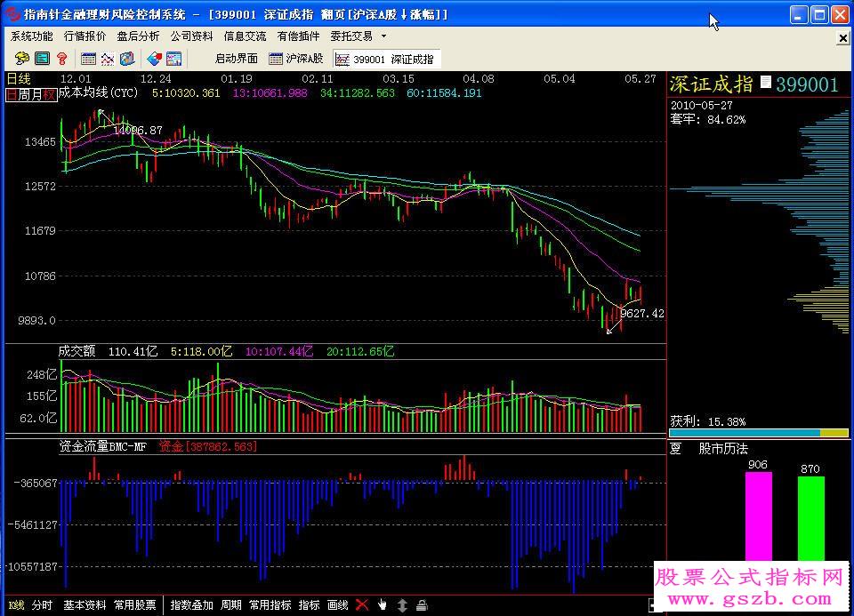Open the 周期 period selector
The image size is (854, 616).
click(x=231, y=605)
